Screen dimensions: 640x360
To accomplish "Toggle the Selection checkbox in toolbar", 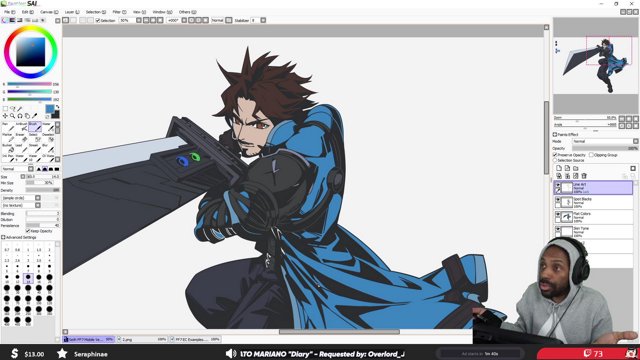I will [98, 20].
